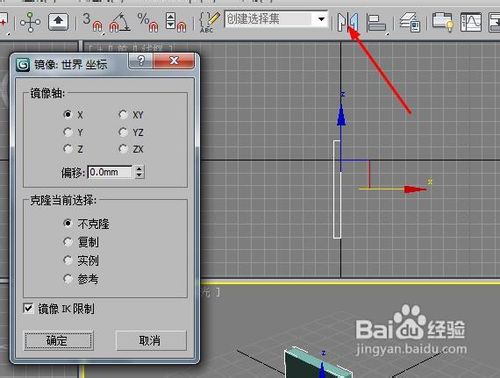Toggle the 3D Snaps icon
This screenshot has width=500, height=378.
93,22
